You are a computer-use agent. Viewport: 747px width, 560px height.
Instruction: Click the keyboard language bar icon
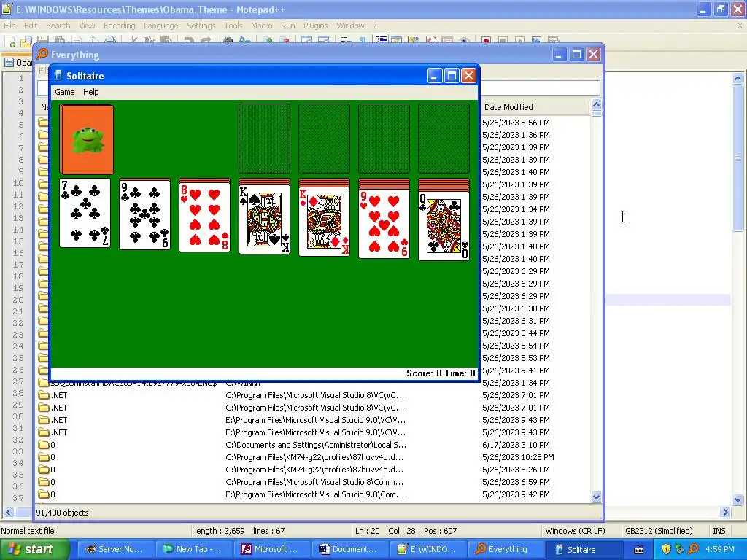(639, 550)
